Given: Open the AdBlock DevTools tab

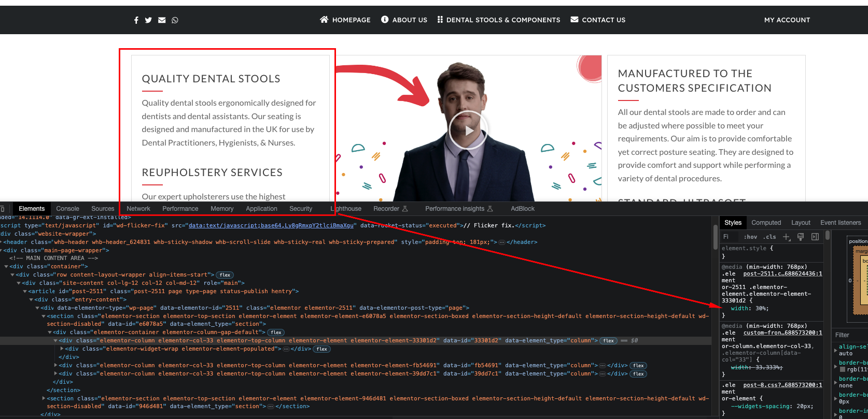Looking at the screenshot, I should coord(523,209).
